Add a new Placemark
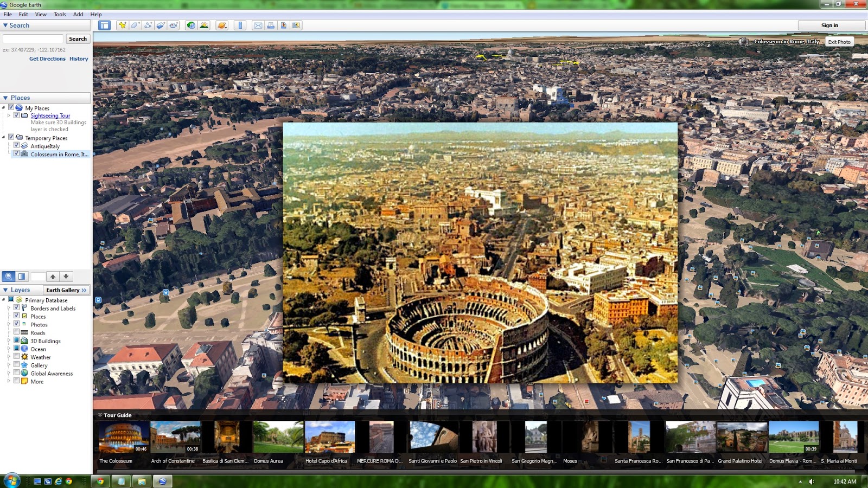The height and width of the screenshot is (488, 868). pyautogui.click(x=123, y=25)
